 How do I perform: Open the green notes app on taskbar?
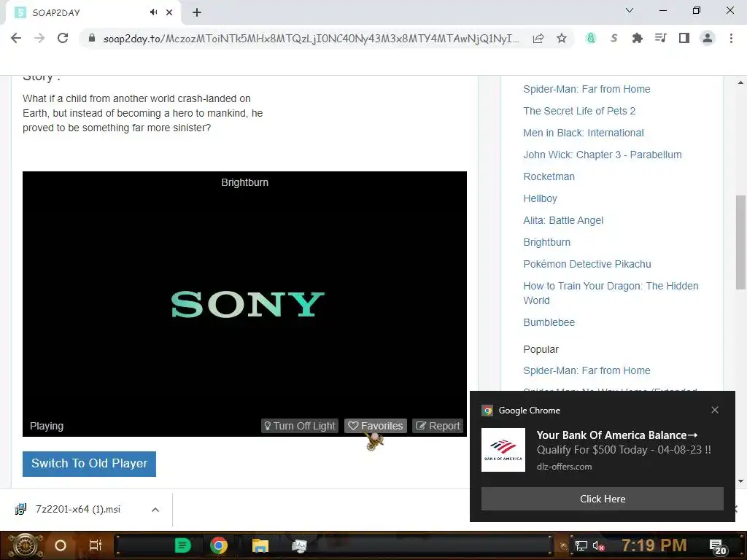[182, 545]
